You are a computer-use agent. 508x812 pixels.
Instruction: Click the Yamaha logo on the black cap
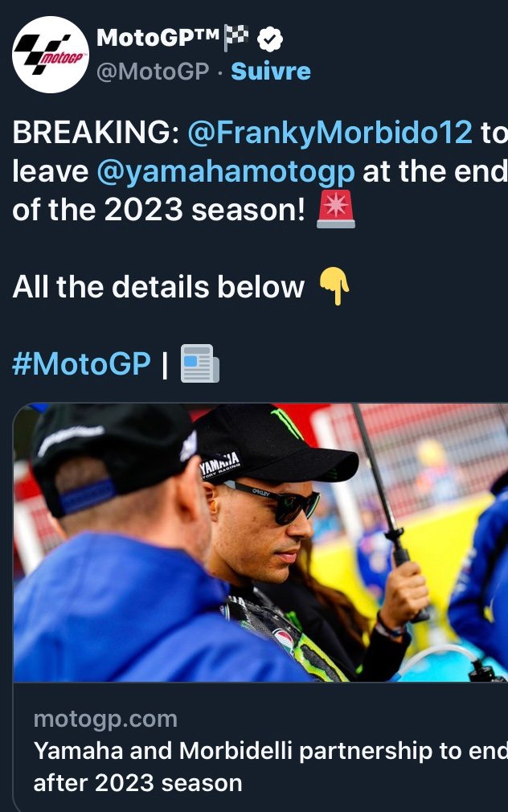coord(220,463)
